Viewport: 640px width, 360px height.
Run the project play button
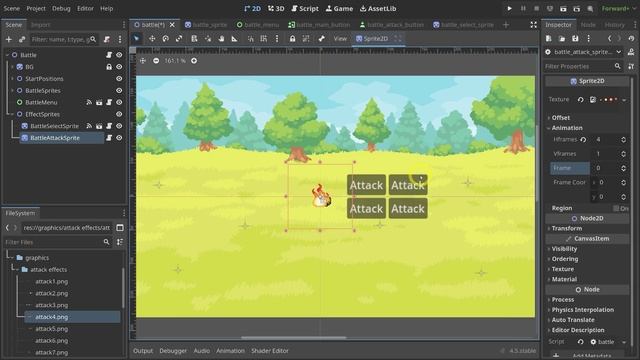pyautogui.click(x=509, y=8)
